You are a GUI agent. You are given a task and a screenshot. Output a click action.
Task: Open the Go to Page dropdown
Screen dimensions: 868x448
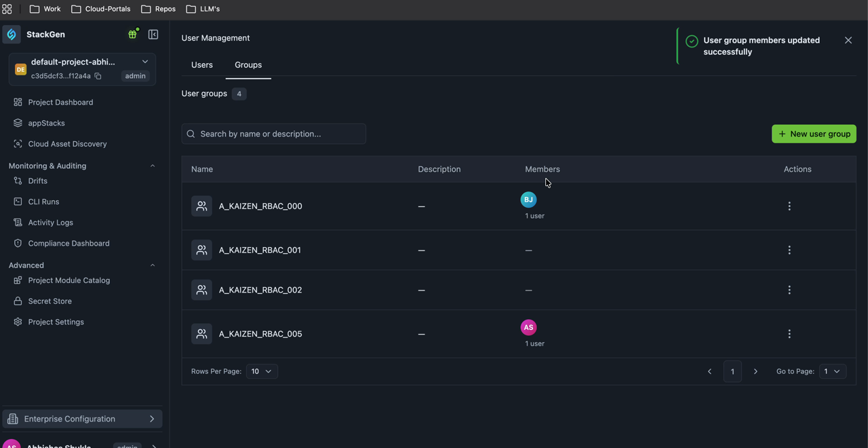pyautogui.click(x=833, y=371)
